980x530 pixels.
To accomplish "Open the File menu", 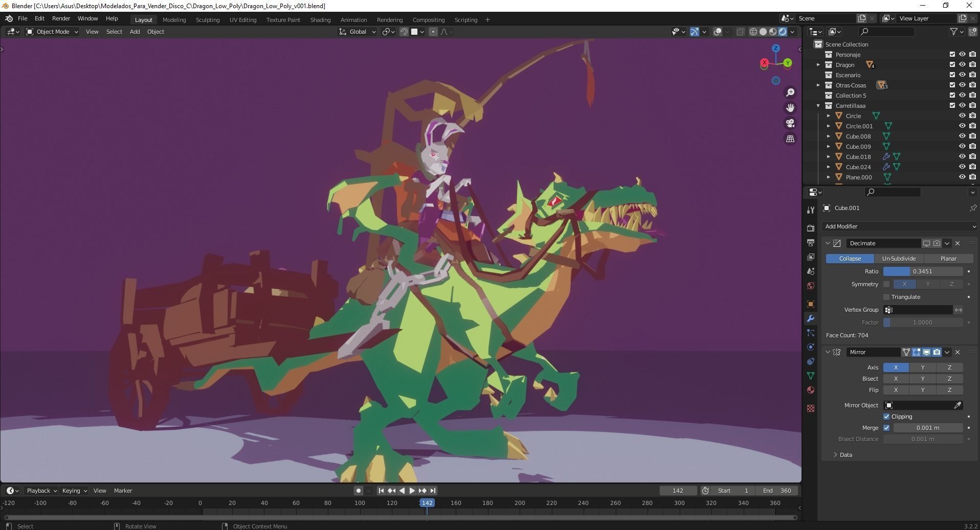I will (x=23, y=18).
